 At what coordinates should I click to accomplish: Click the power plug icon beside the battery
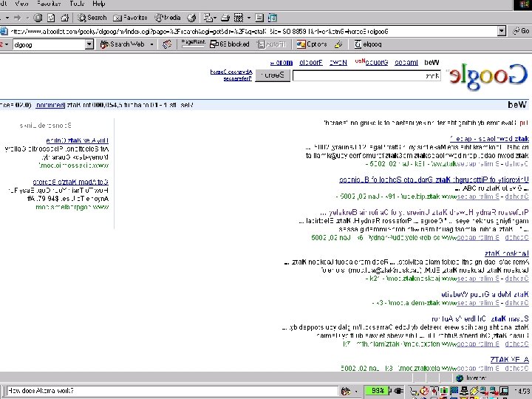click(x=398, y=391)
